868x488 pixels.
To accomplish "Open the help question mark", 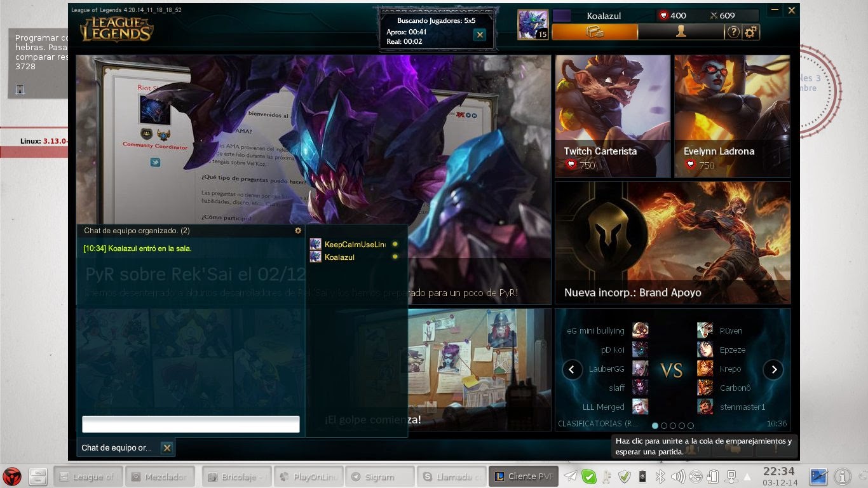I will (733, 32).
